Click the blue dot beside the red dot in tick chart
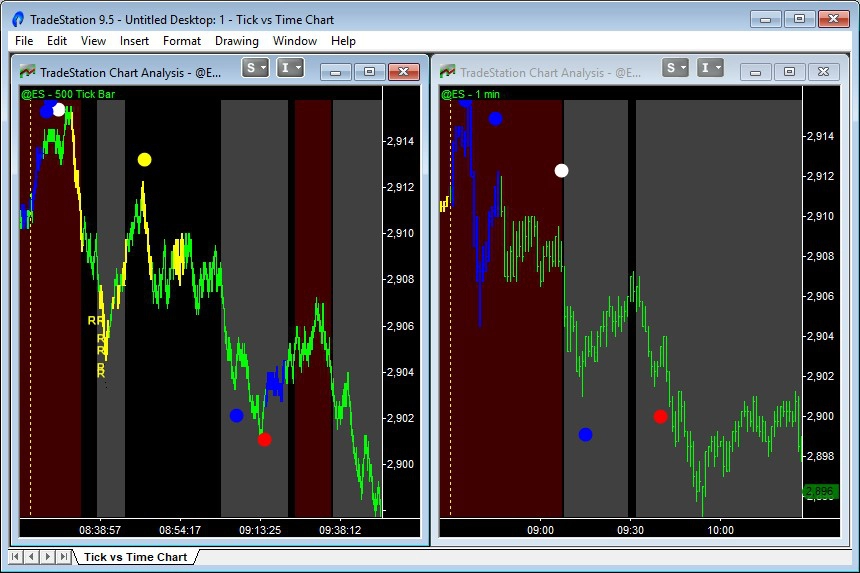Viewport: 860px width, 573px height. (x=236, y=416)
